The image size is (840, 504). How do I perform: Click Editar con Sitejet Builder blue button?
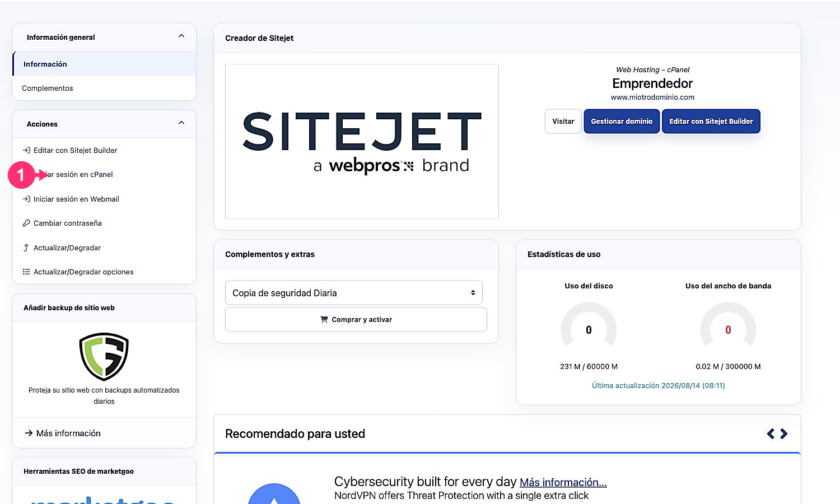(x=711, y=121)
